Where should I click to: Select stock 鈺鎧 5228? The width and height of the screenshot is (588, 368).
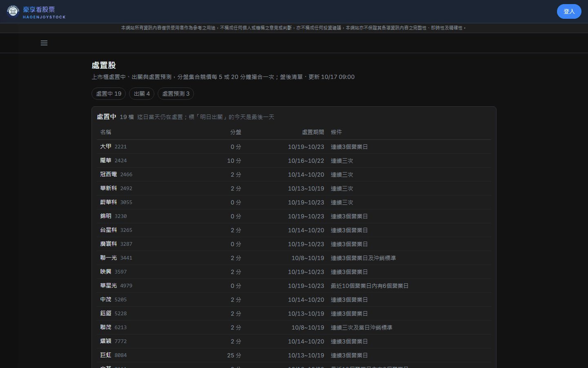114,313
